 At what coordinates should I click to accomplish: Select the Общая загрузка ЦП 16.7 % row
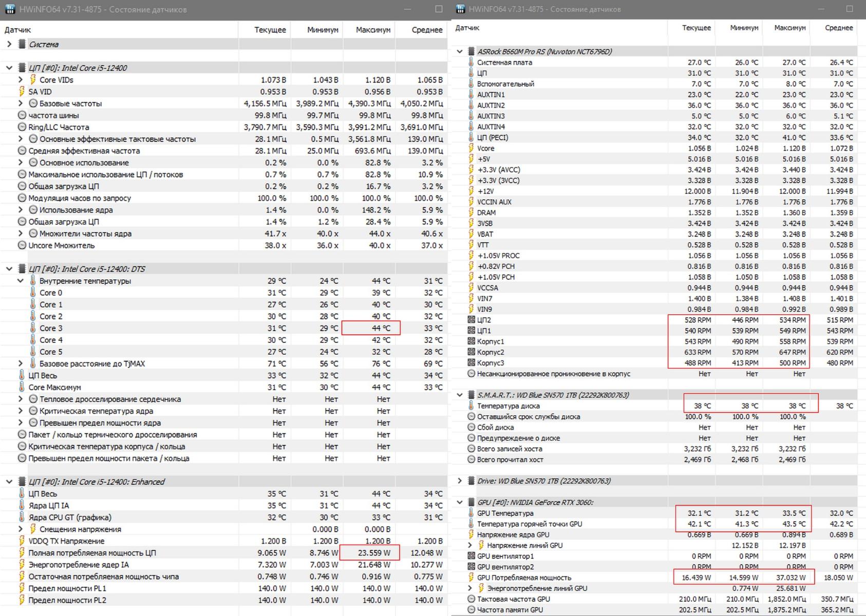point(223,186)
